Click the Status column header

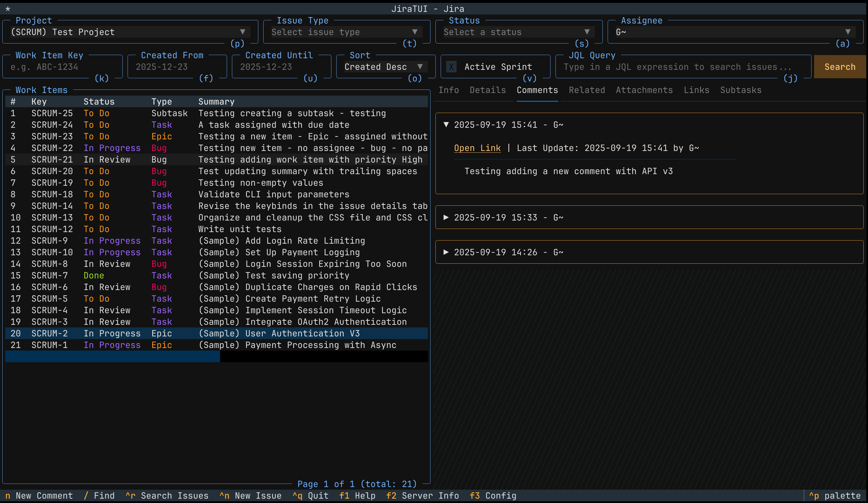click(99, 102)
